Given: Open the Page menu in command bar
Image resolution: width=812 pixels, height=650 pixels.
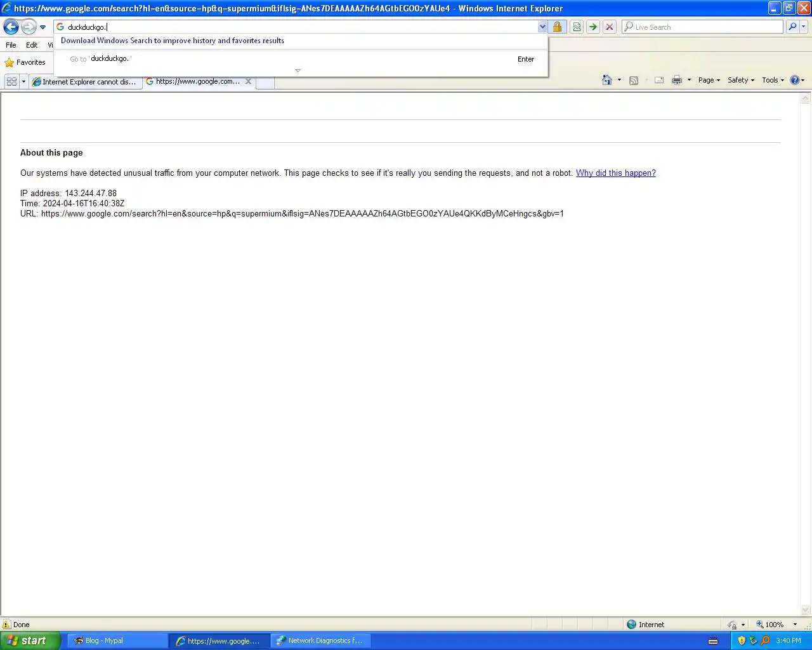Looking at the screenshot, I should (709, 80).
